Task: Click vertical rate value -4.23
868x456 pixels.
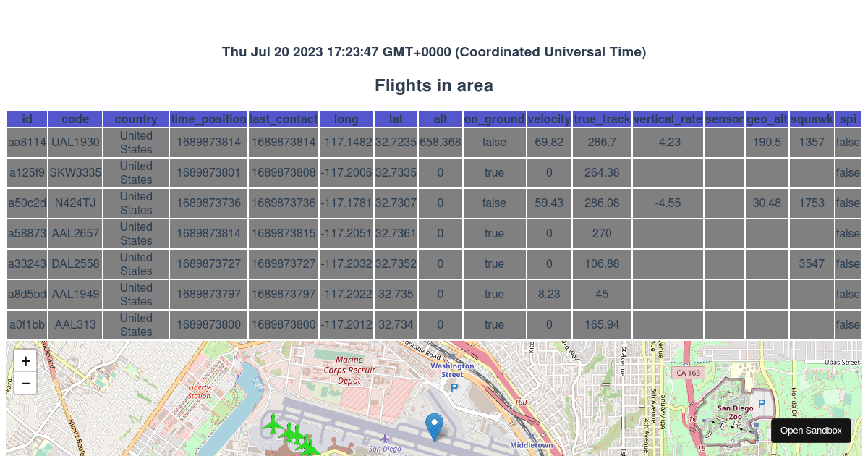Action: (668, 143)
